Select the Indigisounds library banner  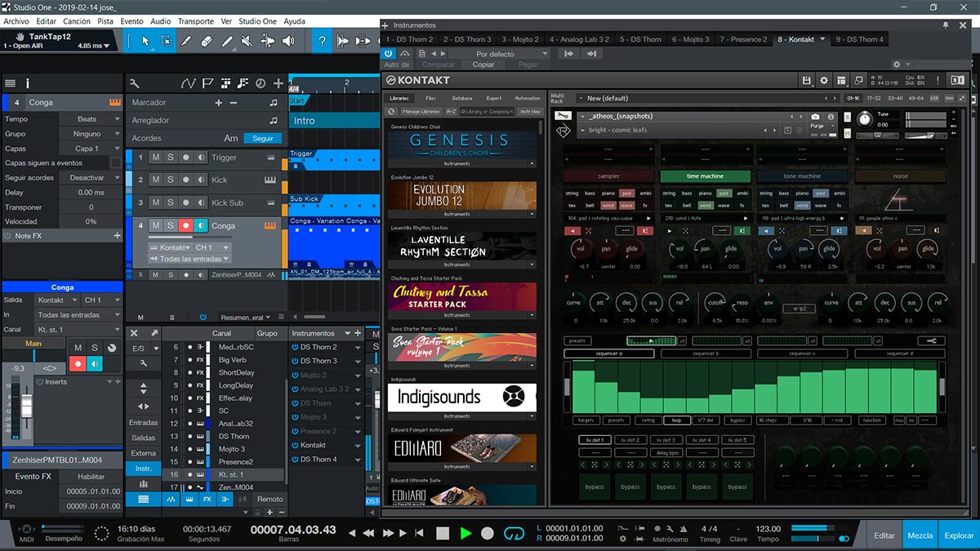click(x=461, y=398)
